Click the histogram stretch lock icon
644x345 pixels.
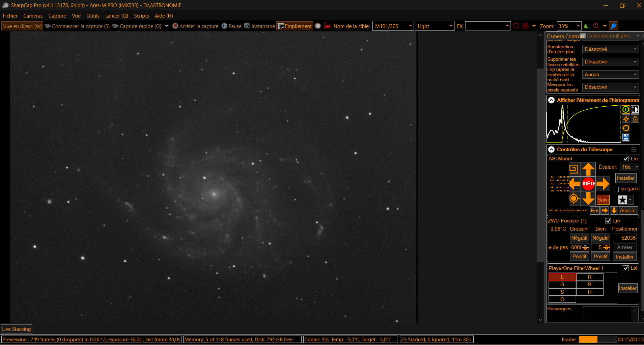(635, 119)
